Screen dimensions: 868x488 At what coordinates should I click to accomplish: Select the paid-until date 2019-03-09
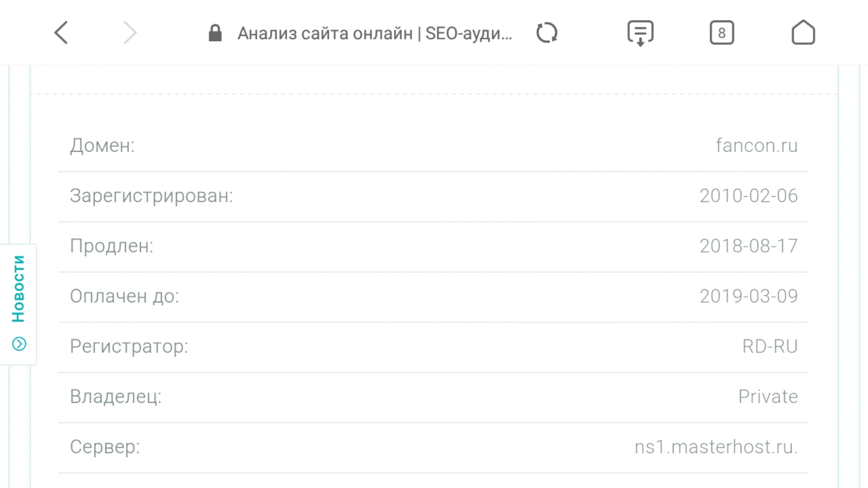tap(748, 296)
